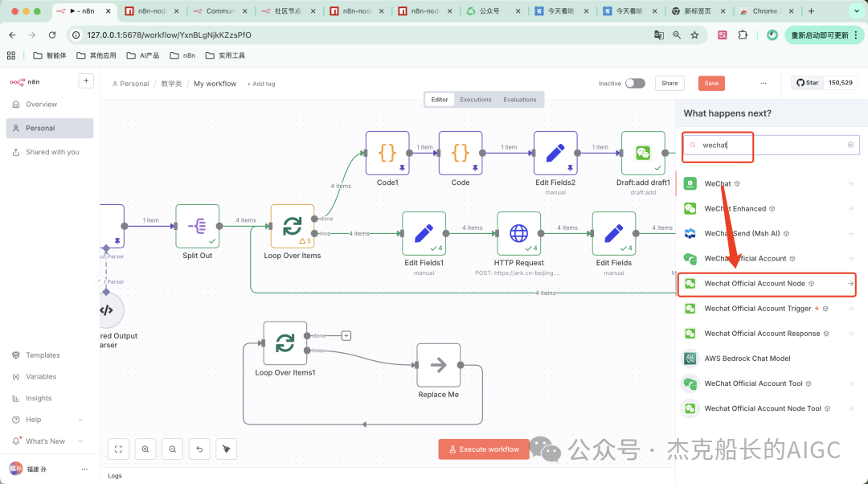Reload the browser page
868x484 pixels.
(x=52, y=35)
